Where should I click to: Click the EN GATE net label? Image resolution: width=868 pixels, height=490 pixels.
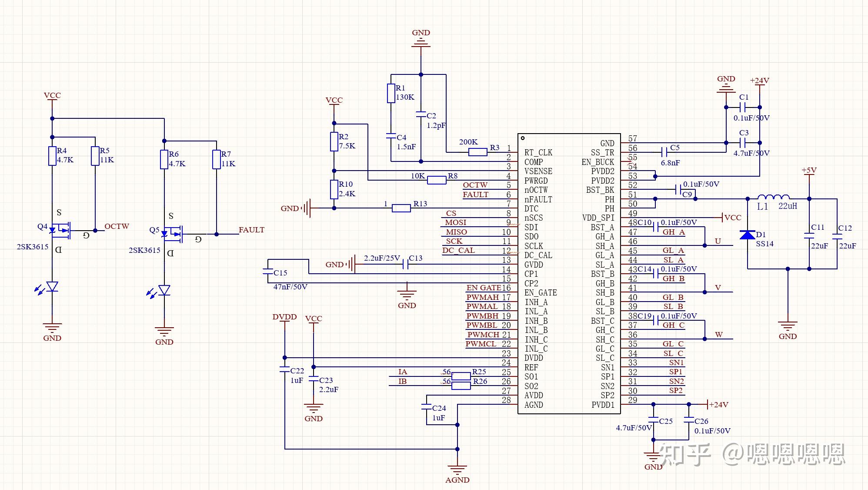[484, 288]
